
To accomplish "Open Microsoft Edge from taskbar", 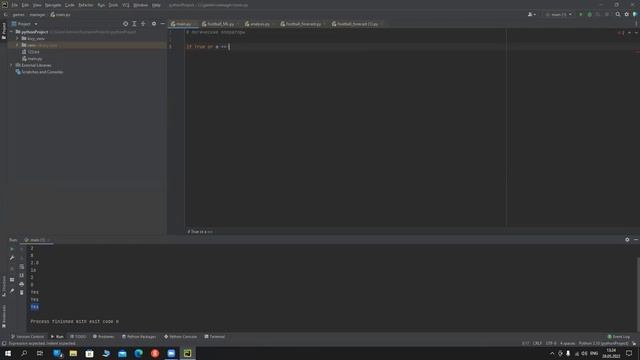I will tap(138, 353).
